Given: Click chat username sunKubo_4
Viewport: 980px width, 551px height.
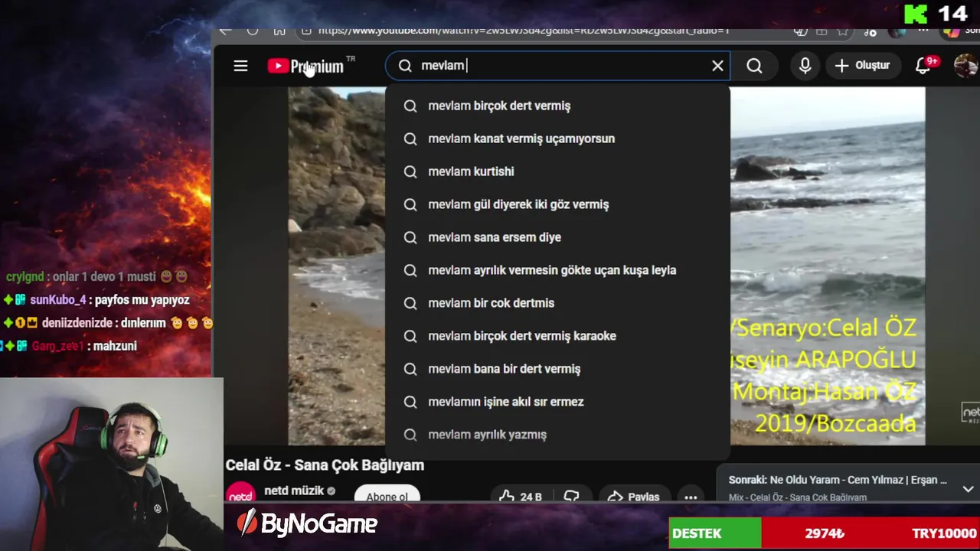Looking at the screenshot, I should coord(58,300).
